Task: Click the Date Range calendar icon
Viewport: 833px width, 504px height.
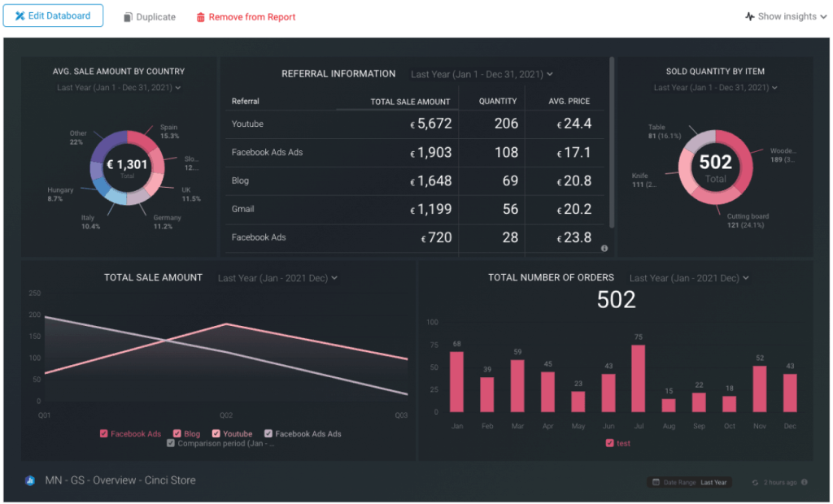Action: [x=656, y=483]
